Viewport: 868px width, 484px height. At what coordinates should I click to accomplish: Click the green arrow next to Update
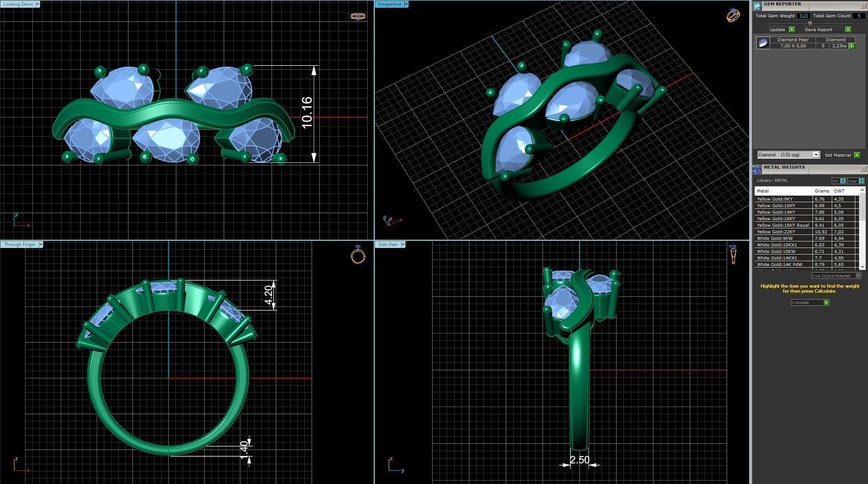pos(792,30)
